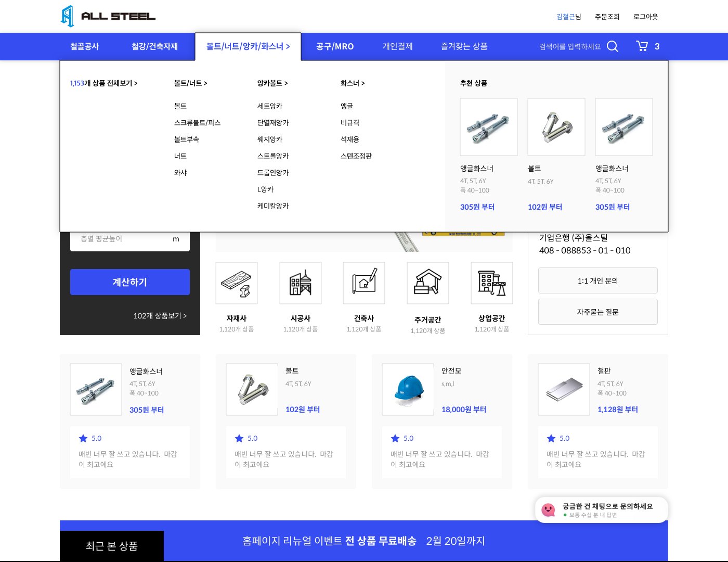Click the All Steel logo
The image size is (728, 562).
[x=108, y=16]
